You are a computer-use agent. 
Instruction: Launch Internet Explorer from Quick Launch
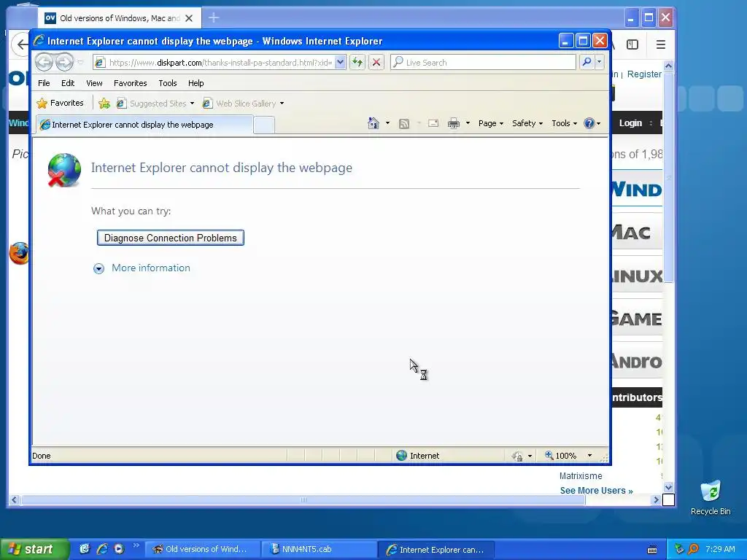click(x=102, y=549)
